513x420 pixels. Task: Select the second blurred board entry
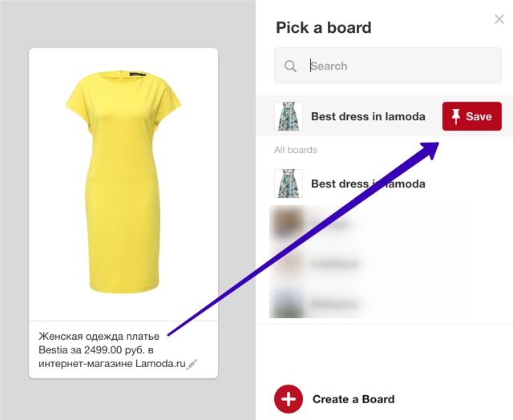click(370, 264)
